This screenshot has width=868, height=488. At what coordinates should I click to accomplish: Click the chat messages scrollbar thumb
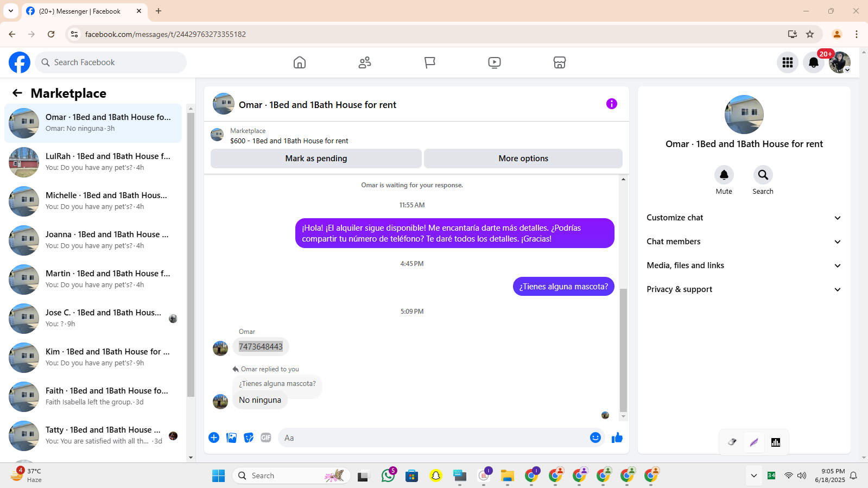(623, 350)
